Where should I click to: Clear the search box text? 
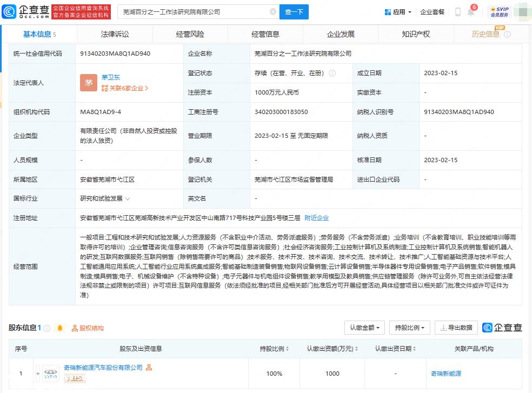pos(273,12)
